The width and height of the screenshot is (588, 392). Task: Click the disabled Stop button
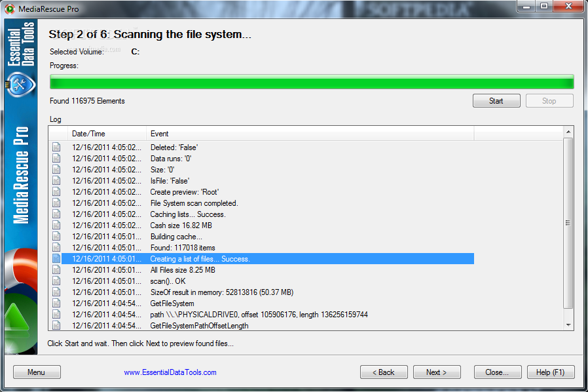click(x=549, y=101)
